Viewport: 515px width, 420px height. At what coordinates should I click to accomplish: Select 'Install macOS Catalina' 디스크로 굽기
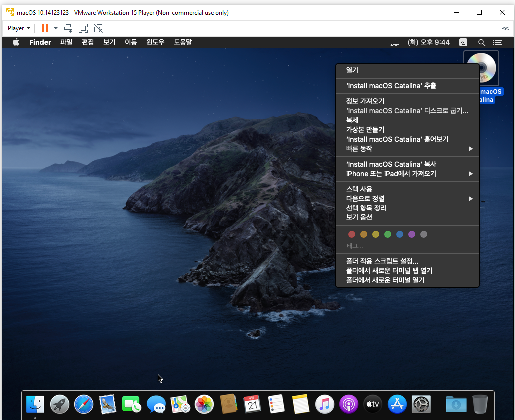pos(407,111)
